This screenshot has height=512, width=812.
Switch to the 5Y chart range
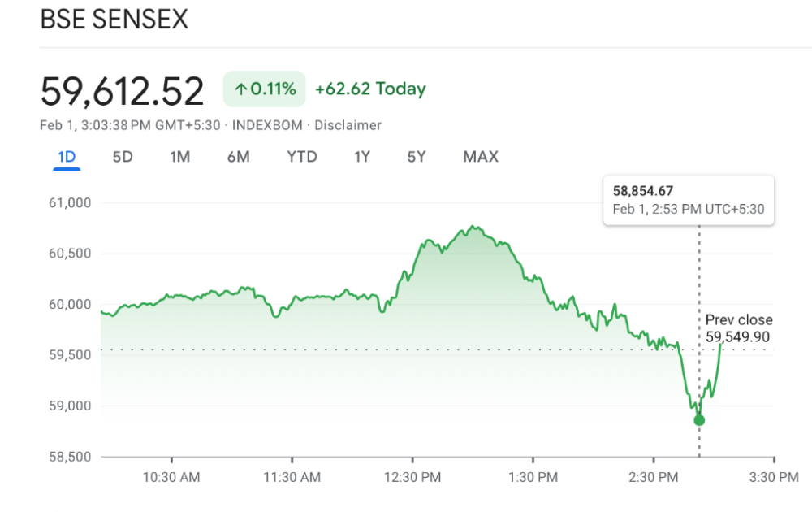click(417, 157)
